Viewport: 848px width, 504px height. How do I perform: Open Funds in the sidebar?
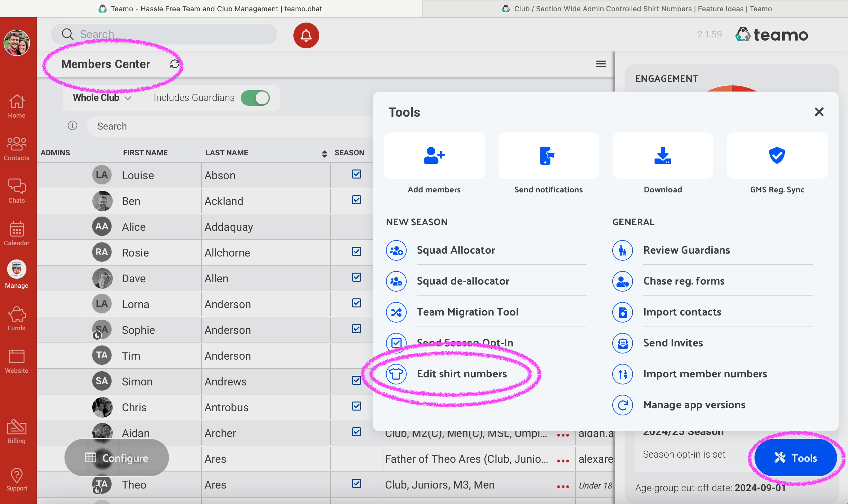coord(17,319)
